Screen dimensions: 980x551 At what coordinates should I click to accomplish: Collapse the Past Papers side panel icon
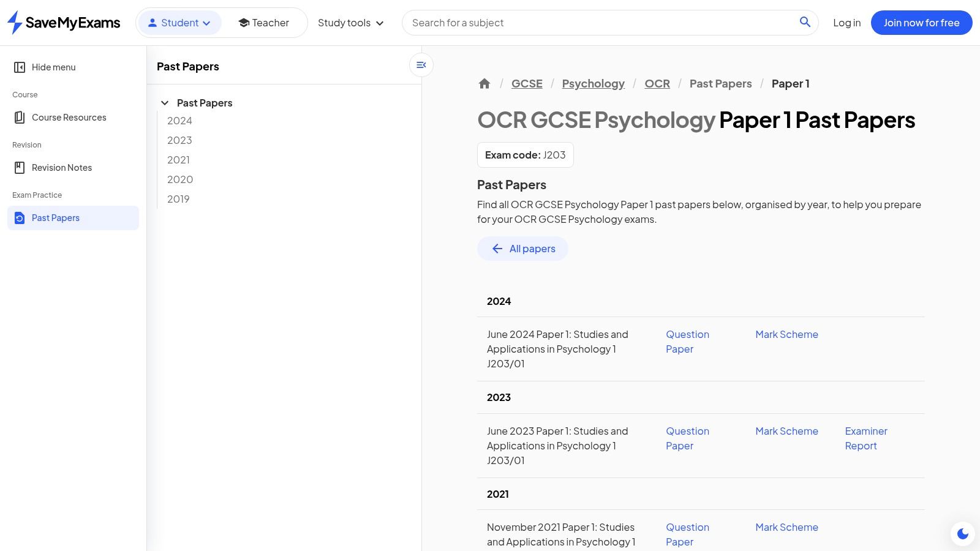[x=421, y=65]
